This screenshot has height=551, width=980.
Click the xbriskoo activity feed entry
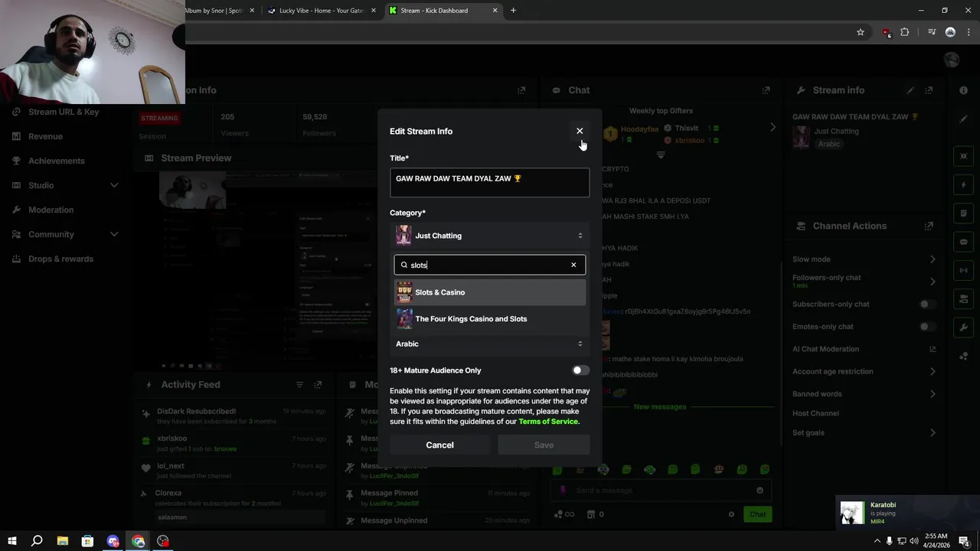pyautogui.click(x=234, y=443)
